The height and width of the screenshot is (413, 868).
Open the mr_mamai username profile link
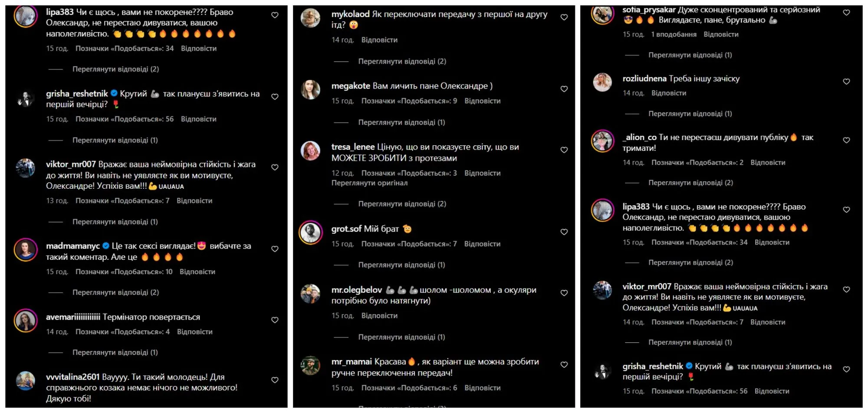point(352,362)
